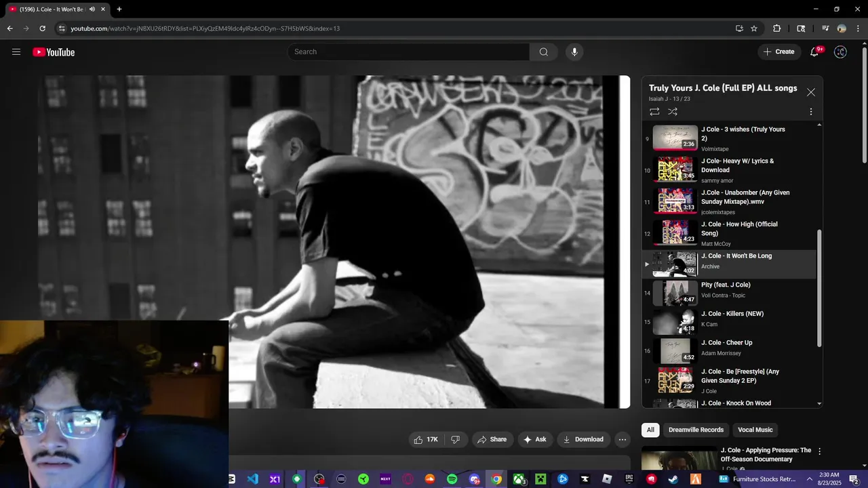Screen dimensions: 868x488
Task: Play J. Cole - Be [Freestyle] entry
Action: click(729, 381)
